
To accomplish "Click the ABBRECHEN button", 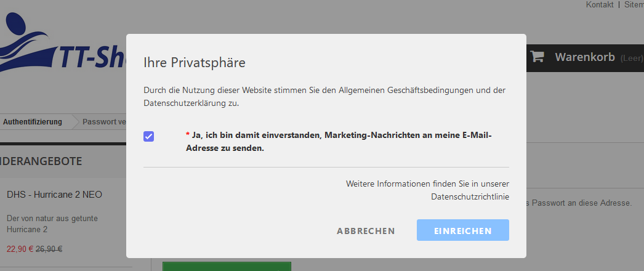I will [366, 231].
